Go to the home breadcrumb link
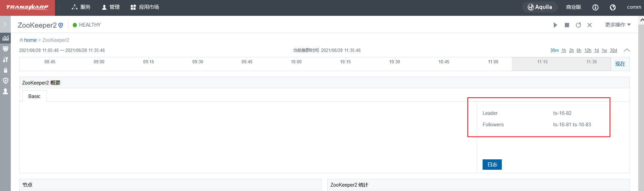644x191 pixels. (x=30, y=40)
